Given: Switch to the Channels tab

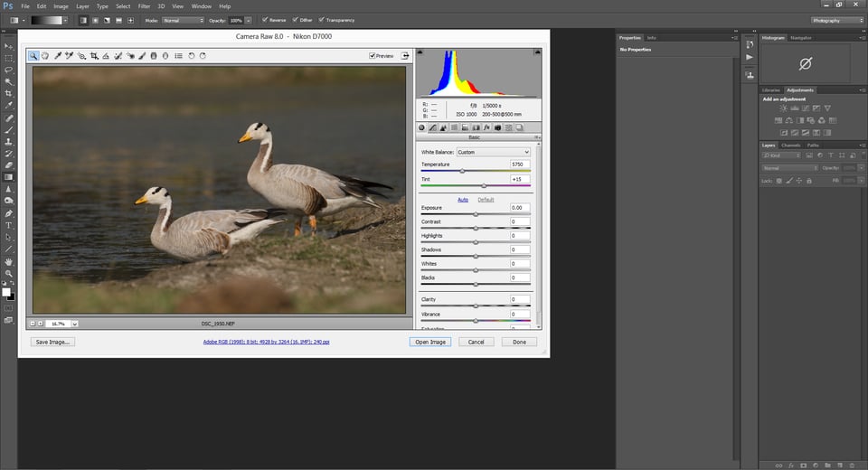Looking at the screenshot, I should [791, 145].
